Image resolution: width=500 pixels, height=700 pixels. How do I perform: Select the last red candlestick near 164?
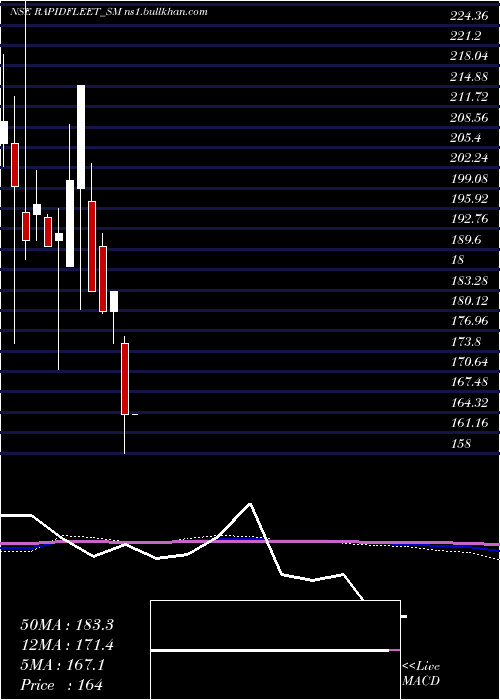[125, 379]
